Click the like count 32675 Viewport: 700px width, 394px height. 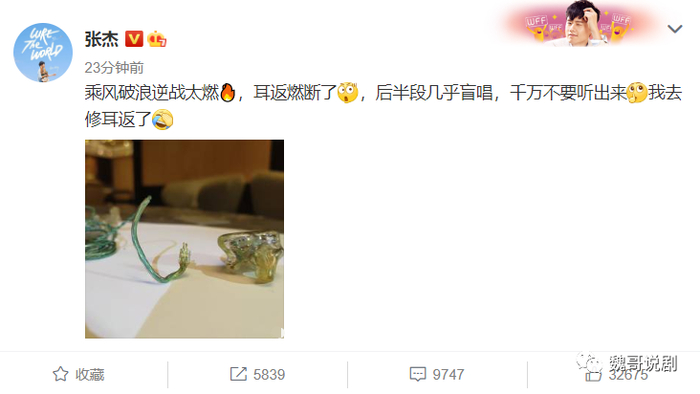tap(628, 375)
